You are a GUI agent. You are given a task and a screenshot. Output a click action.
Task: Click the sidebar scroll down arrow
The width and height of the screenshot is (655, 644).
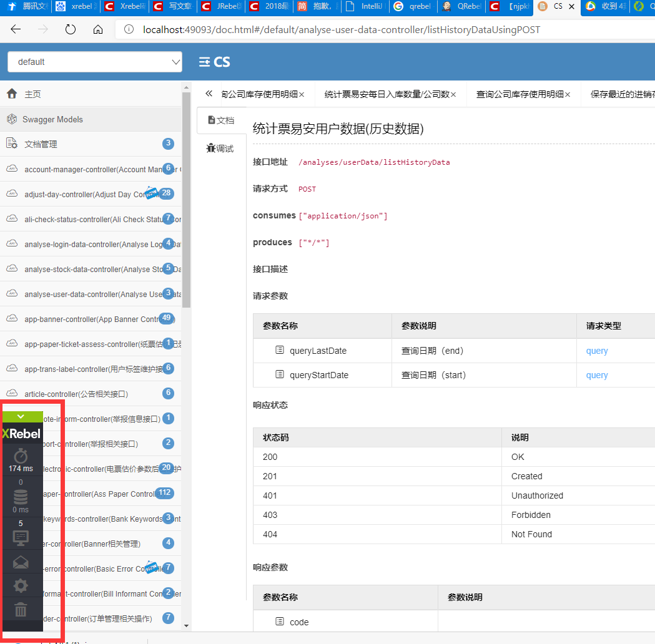pyautogui.click(x=186, y=626)
